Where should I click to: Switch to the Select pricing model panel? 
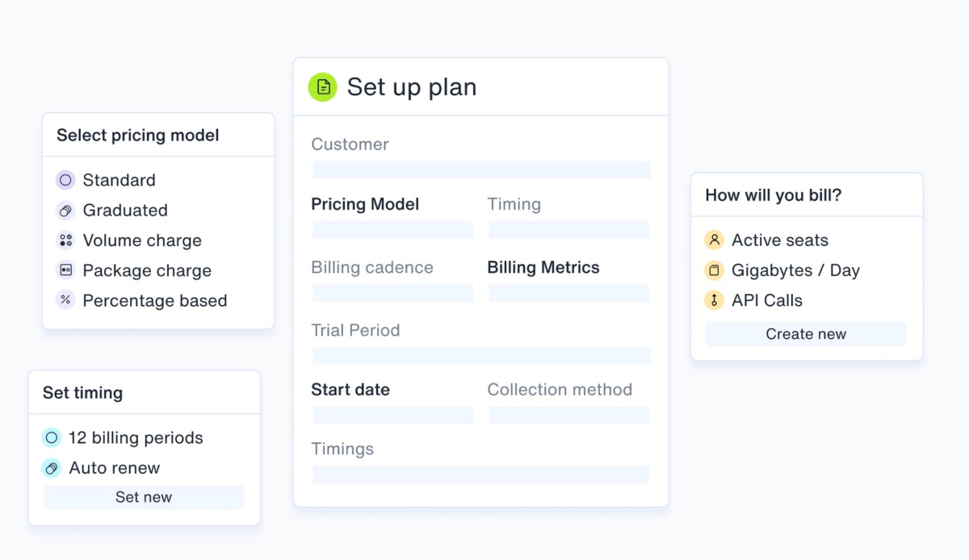(x=137, y=135)
